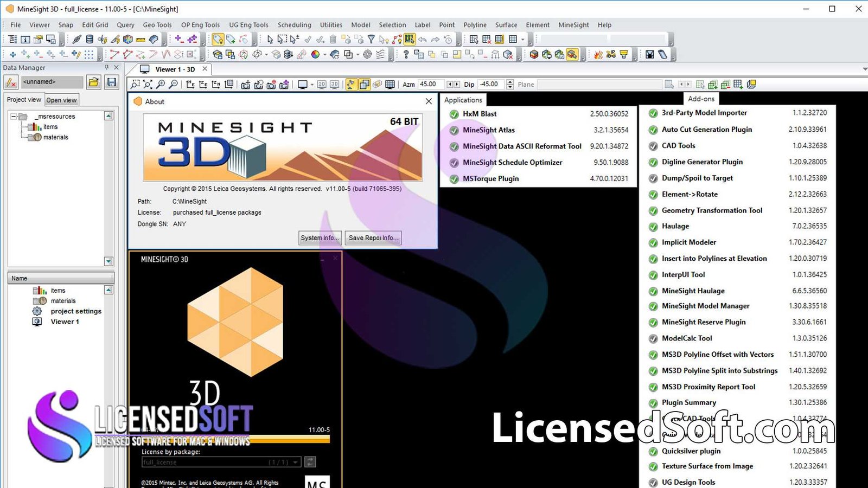Click the zoom-in magnifier in the viewer toolbar
The width and height of the screenshot is (868, 488).
(161, 84)
